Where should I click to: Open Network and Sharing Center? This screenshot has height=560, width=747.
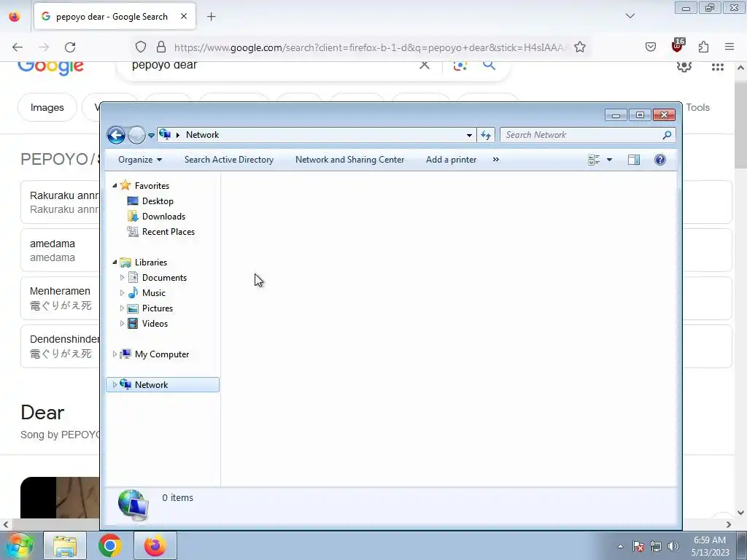click(x=349, y=160)
